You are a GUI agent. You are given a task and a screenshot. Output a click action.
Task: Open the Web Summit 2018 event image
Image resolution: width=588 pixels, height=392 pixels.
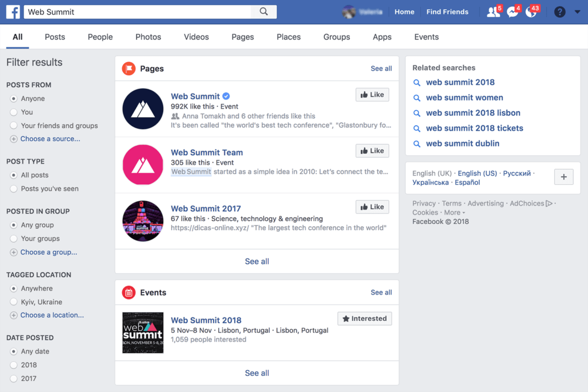tap(143, 333)
